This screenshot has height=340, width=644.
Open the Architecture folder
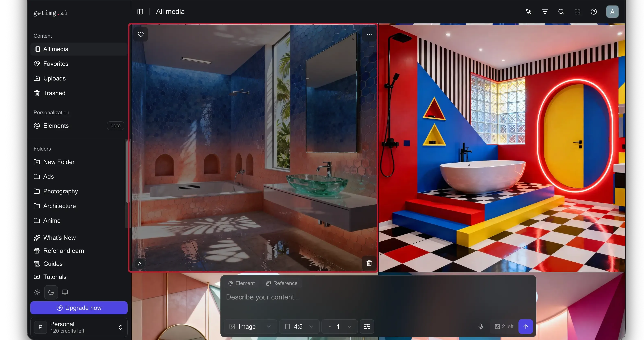(59, 206)
